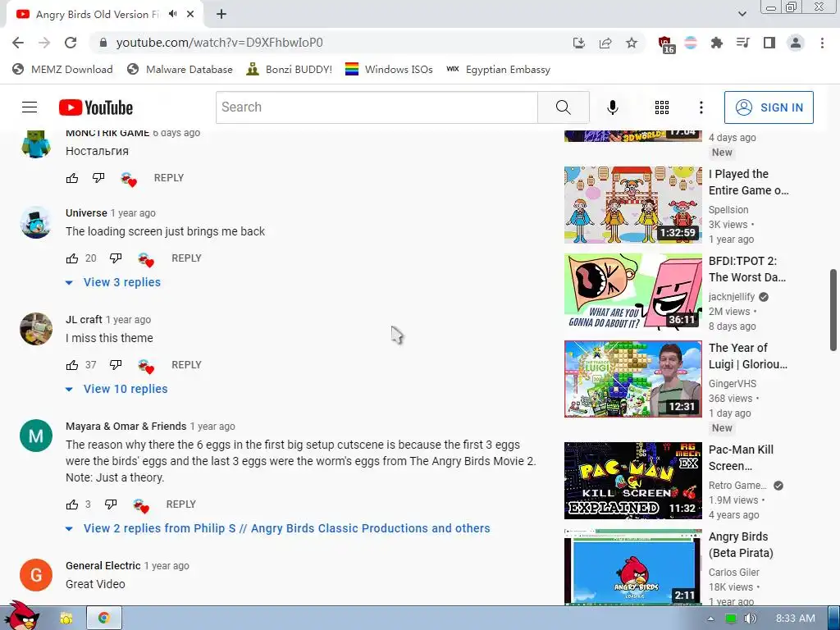Like Mayara & Omar's eggs theory comment
The width and height of the screenshot is (840, 630).
click(x=72, y=504)
